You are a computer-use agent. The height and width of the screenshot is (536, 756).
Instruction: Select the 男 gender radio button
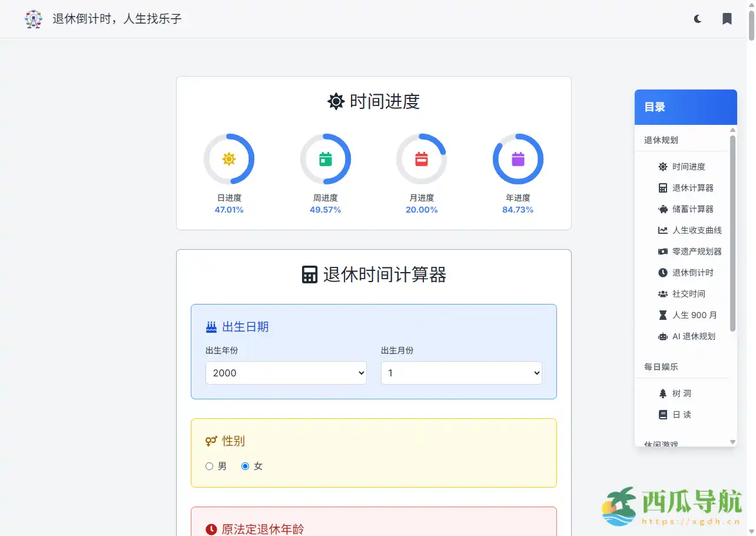209,465
